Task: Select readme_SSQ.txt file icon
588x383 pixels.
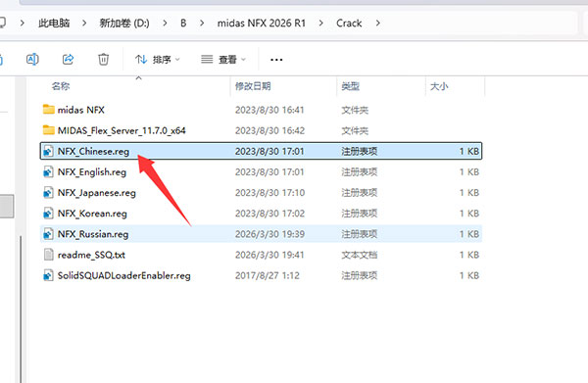Action: click(x=48, y=255)
